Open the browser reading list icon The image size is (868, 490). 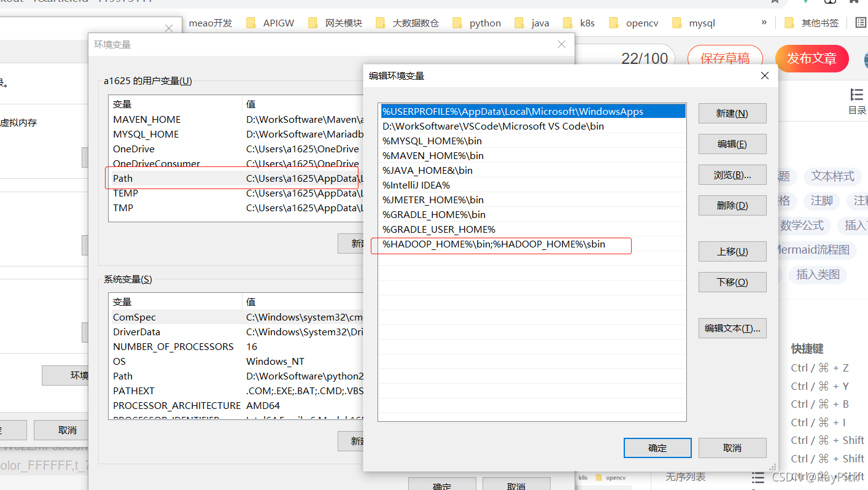[860, 23]
